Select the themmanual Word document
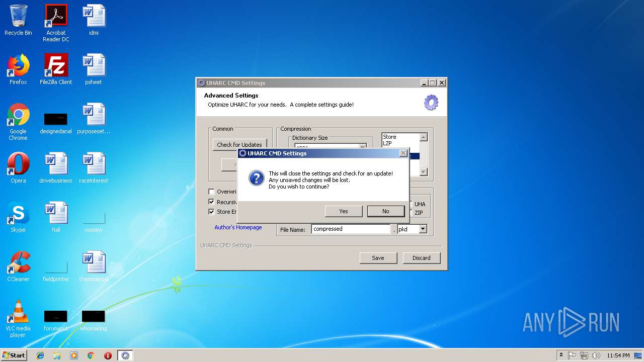 pyautogui.click(x=94, y=266)
